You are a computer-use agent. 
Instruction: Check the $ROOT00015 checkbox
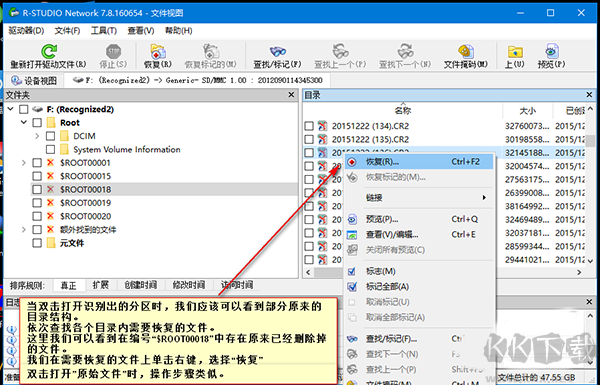pos(37,176)
